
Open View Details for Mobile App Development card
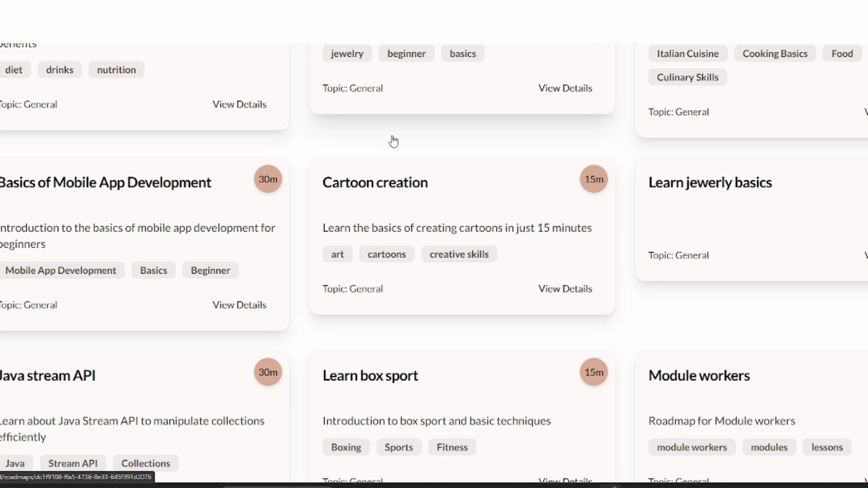(239, 305)
